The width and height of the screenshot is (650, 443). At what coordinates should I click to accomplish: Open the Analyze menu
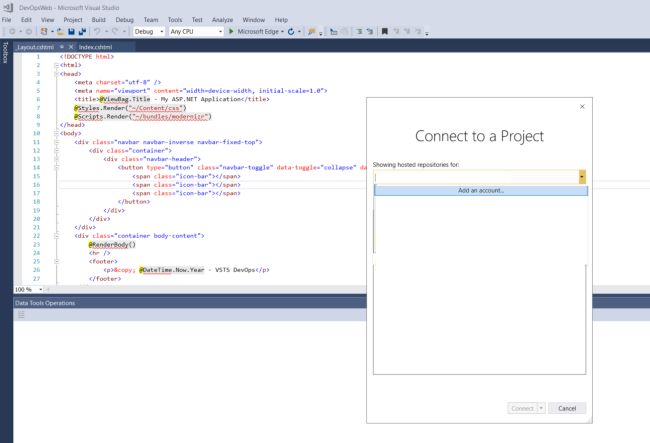coord(222,19)
